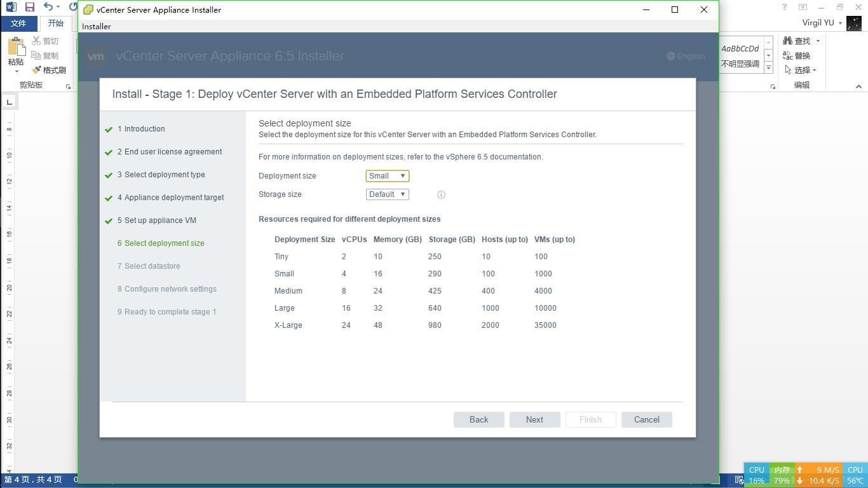The image size is (868, 488).
Task: Click the Back button
Action: [479, 419]
